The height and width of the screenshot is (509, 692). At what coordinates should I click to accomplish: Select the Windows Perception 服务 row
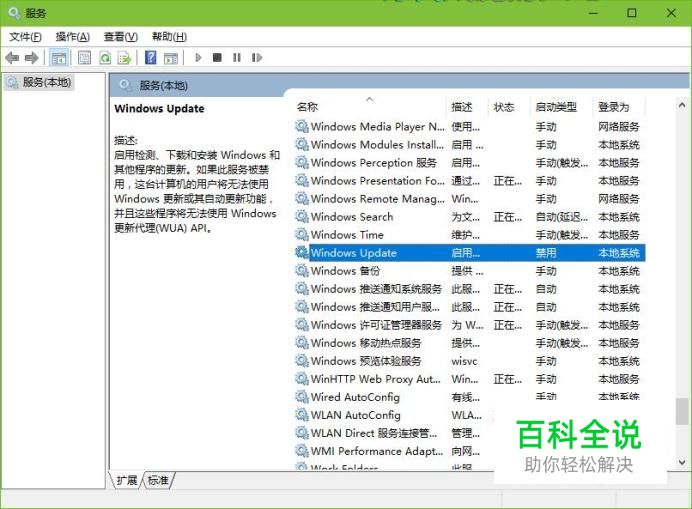click(x=470, y=163)
